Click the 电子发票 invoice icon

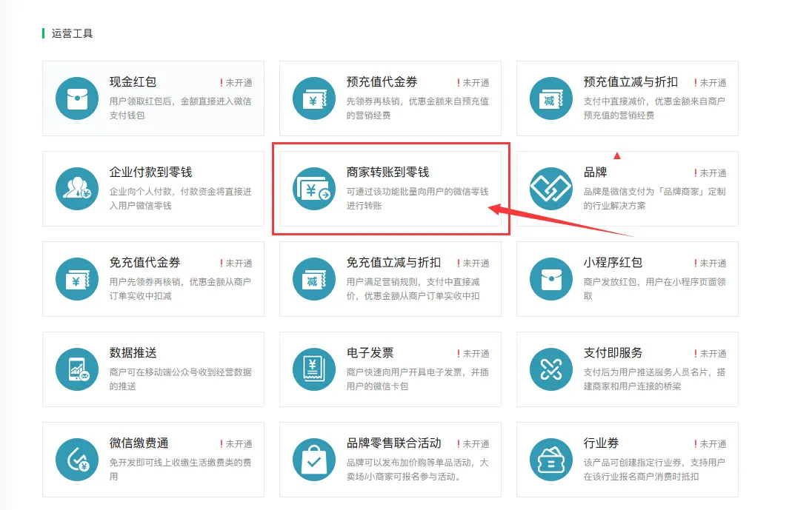314,369
